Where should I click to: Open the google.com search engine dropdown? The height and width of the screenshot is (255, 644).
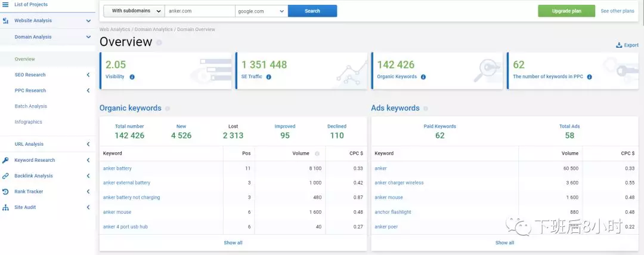pos(261,11)
